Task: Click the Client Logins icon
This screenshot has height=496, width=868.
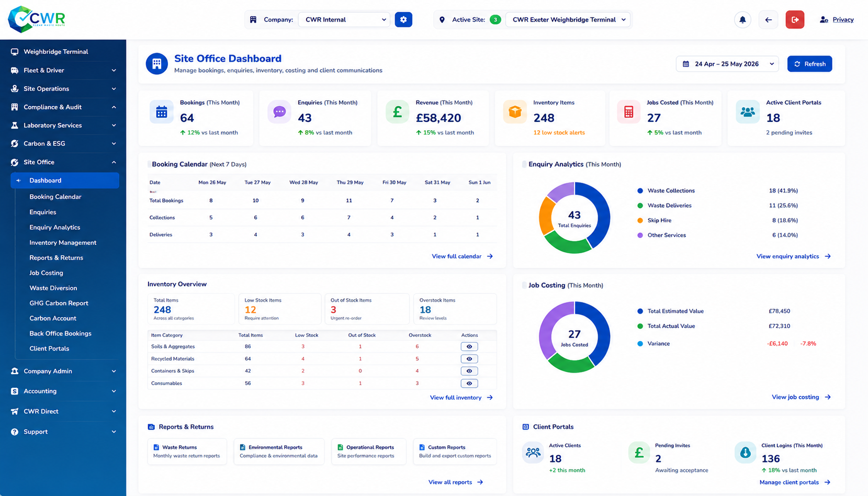Action: coord(746,453)
